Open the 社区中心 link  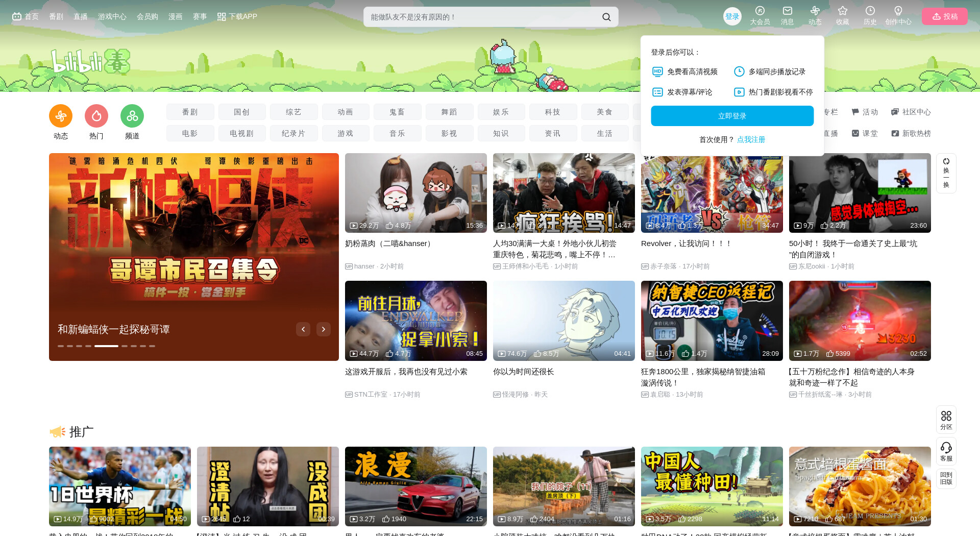click(911, 112)
